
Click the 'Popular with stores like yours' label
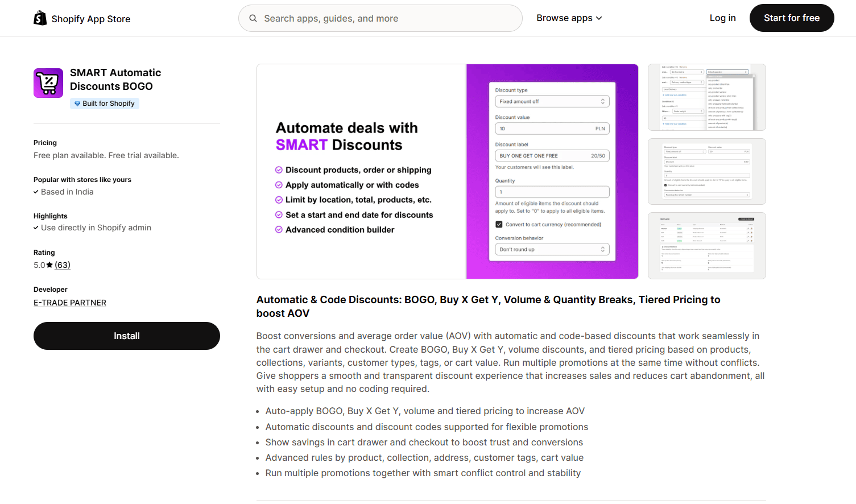tap(82, 180)
